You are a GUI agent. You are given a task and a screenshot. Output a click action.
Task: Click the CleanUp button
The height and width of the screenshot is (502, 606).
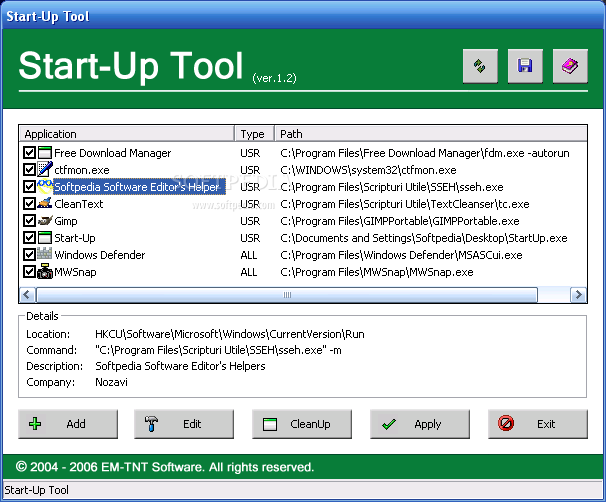302,424
